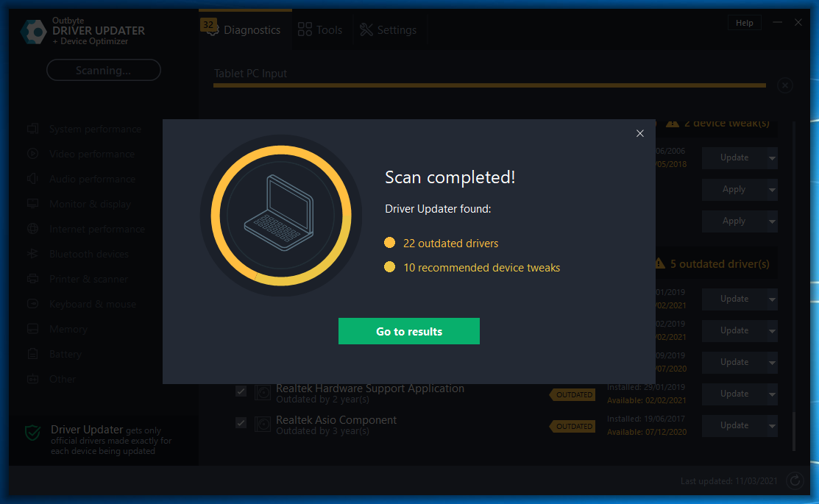
Task: Click Realtek Asio Component device icon
Action: 262,424
